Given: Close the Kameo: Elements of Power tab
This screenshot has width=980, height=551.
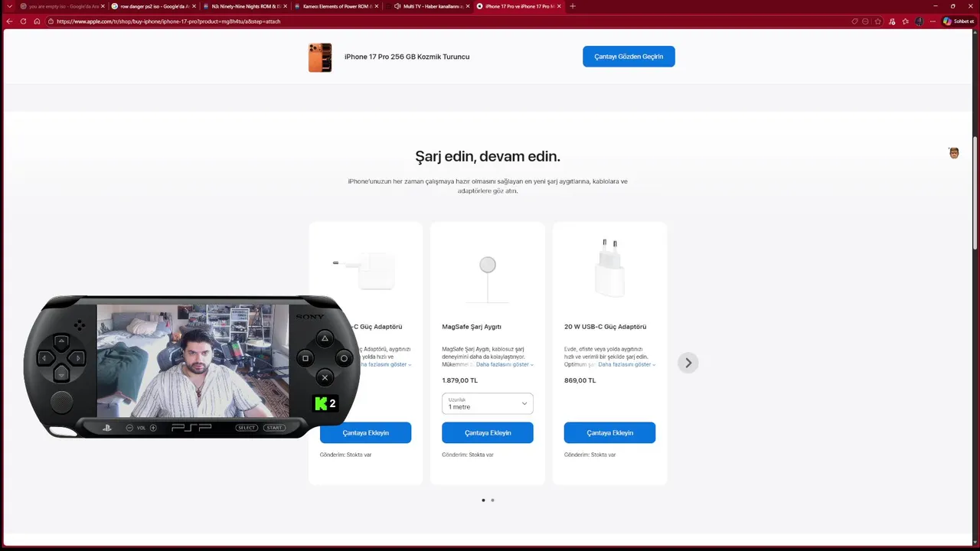Looking at the screenshot, I should [x=377, y=6].
